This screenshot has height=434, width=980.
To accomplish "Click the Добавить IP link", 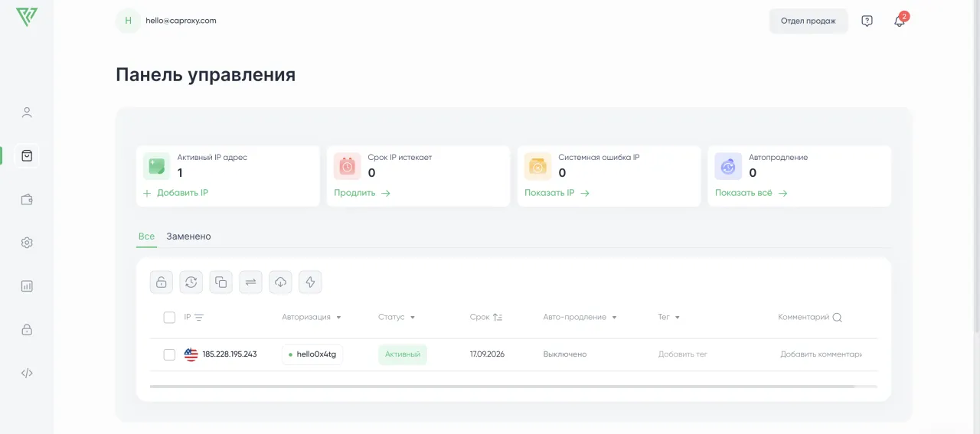I will [x=175, y=193].
